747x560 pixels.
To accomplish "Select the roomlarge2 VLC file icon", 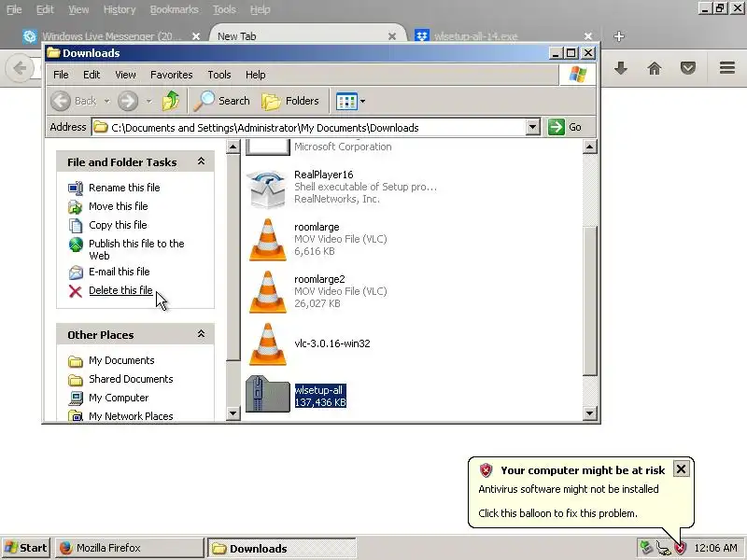I will pyautogui.click(x=267, y=292).
